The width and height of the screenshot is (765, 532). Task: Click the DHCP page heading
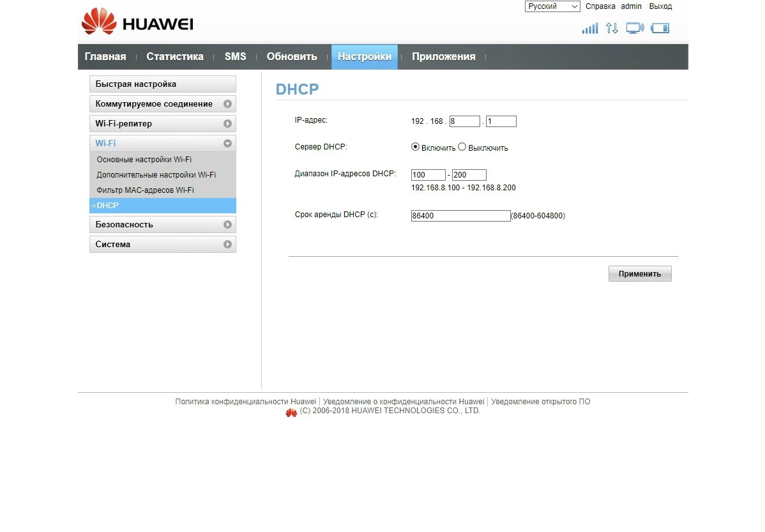coord(297,89)
